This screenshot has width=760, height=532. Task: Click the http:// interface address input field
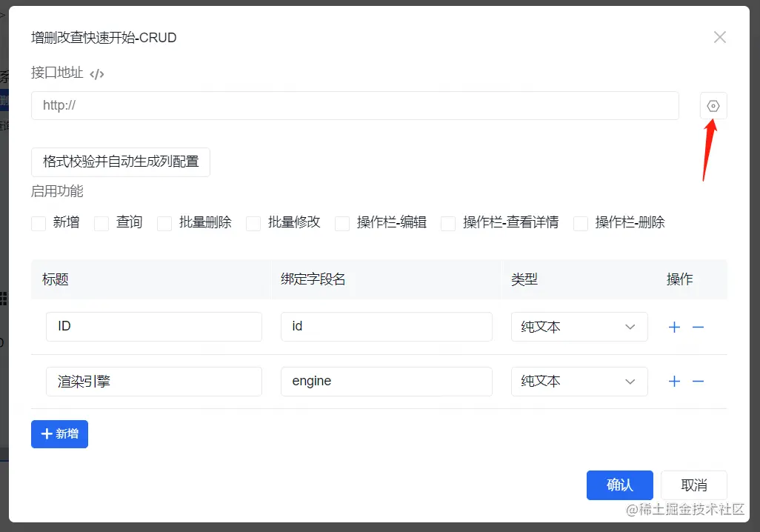(355, 105)
